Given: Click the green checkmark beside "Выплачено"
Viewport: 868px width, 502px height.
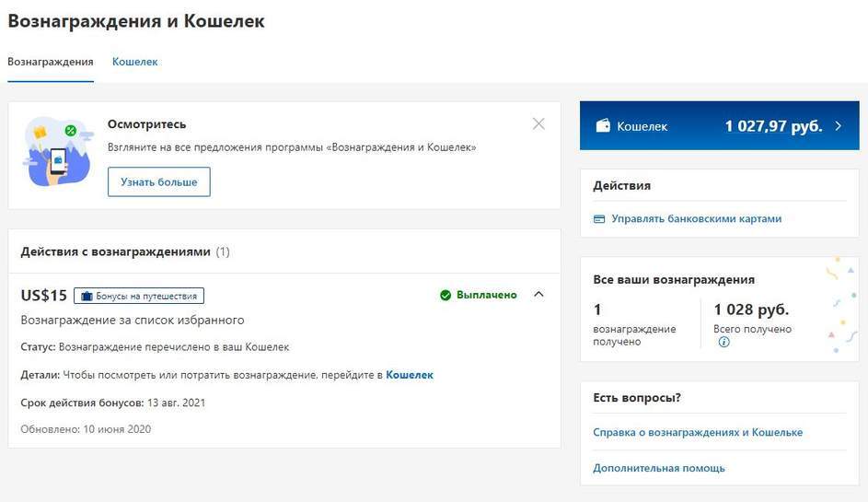Looking at the screenshot, I should [x=446, y=295].
